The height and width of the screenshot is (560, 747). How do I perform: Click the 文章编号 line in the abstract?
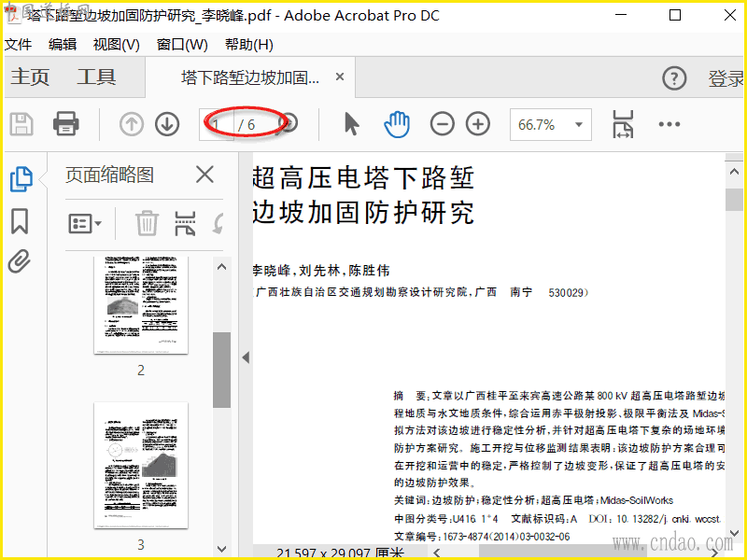(x=482, y=537)
